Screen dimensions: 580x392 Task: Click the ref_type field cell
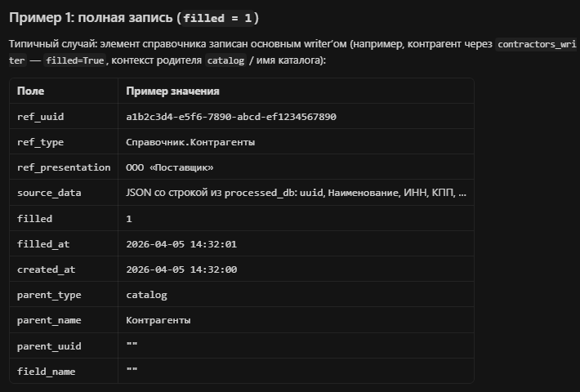tap(40, 142)
